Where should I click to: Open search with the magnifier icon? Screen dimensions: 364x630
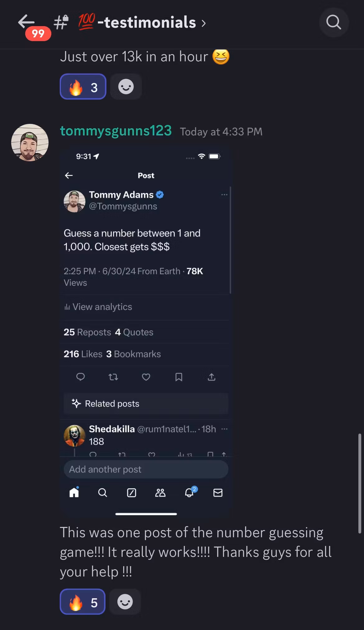point(334,22)
